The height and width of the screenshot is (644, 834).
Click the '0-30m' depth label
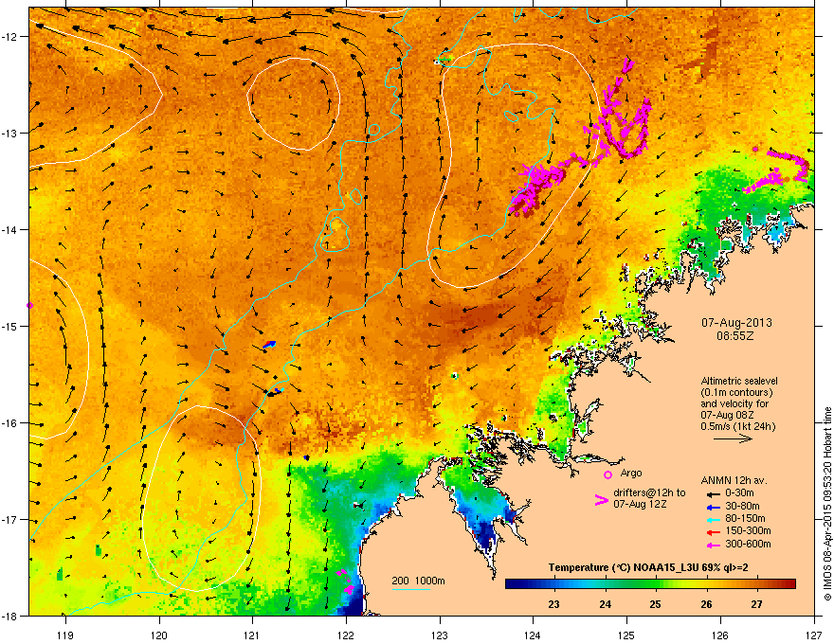click(739, 493)
